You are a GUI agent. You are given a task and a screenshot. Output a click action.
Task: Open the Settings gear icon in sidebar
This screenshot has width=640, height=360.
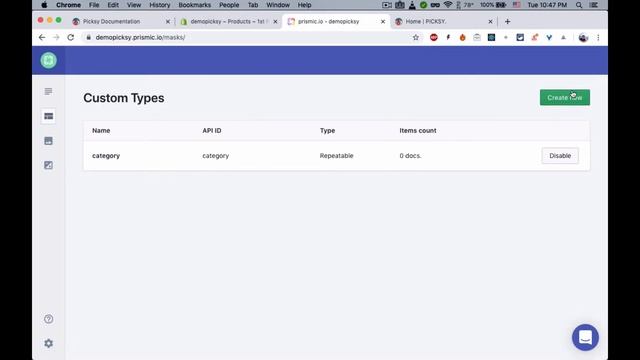pos(49,343)
